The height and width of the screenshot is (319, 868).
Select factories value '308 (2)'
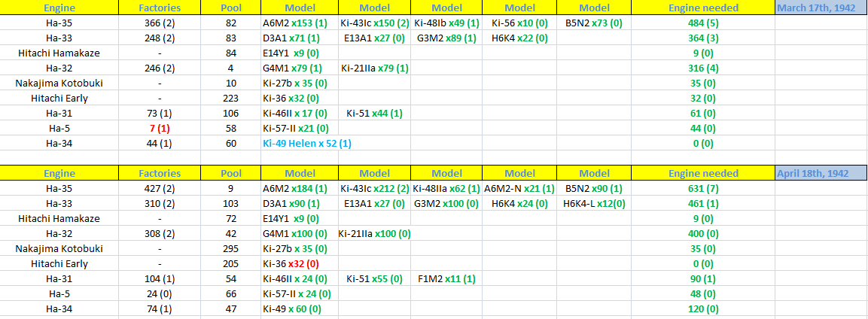pos(160,233)
